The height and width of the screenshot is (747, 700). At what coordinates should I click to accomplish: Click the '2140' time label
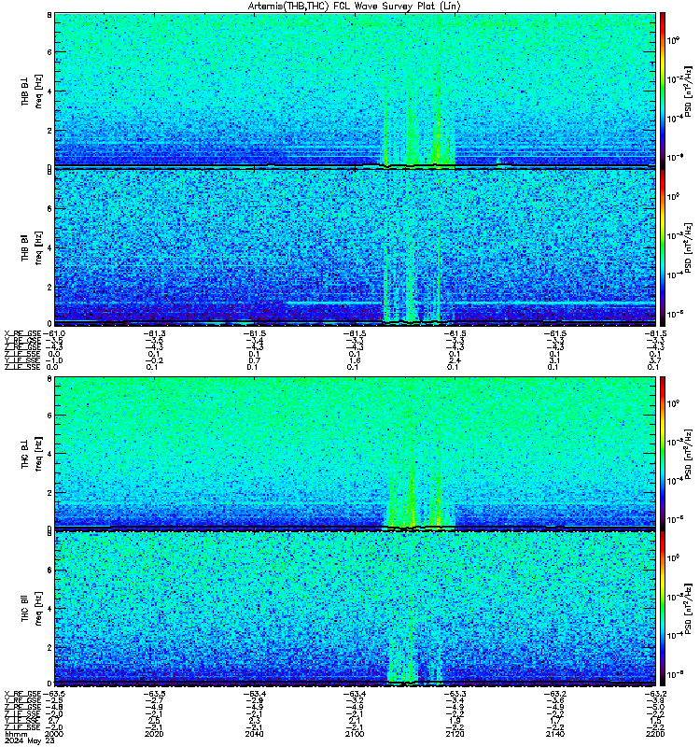[x=555, y=734]
